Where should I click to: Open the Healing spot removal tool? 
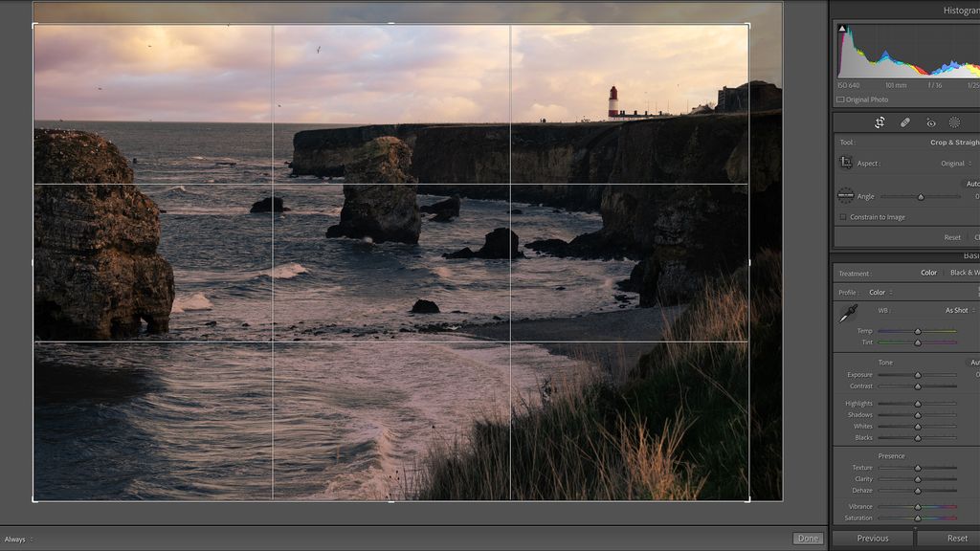[904, 122]
